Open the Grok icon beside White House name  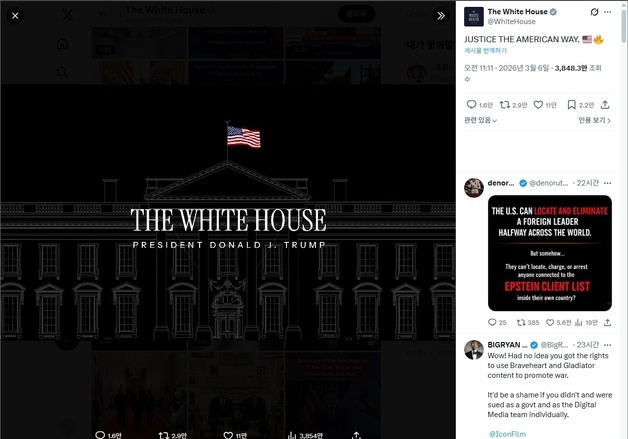[x=594, y=12]
